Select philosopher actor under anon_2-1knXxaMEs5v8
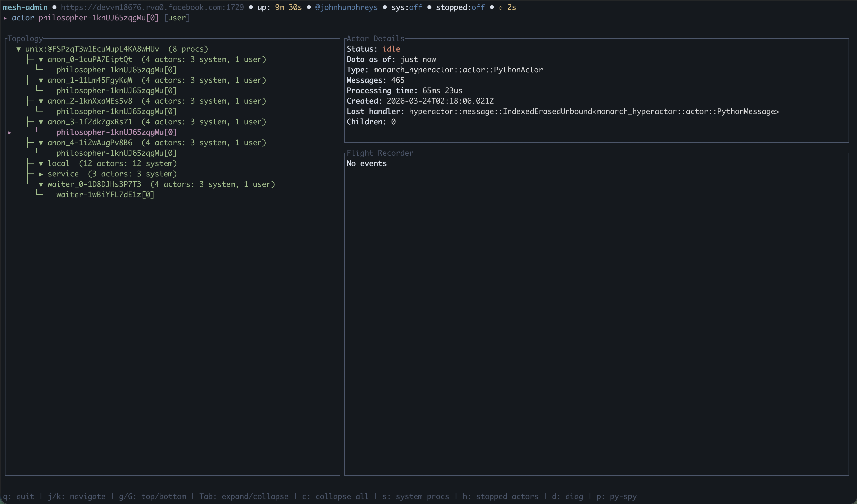857x504 pixels. coord(116,112)
